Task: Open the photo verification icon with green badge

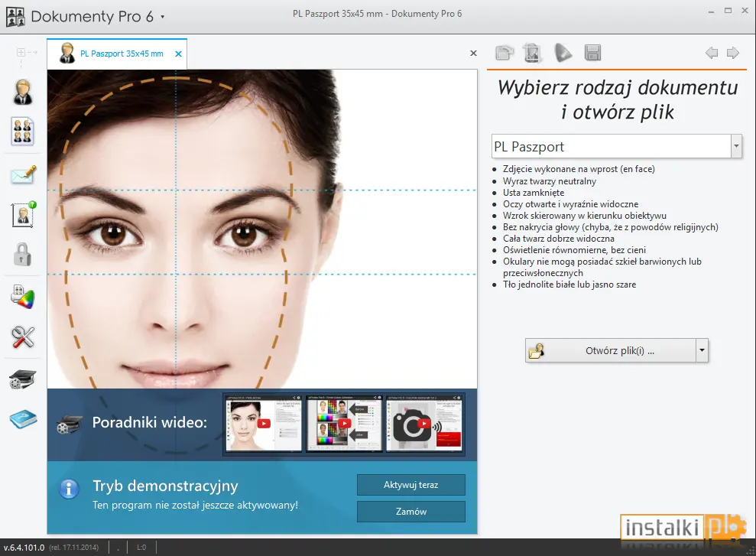Action: (24, 215)
